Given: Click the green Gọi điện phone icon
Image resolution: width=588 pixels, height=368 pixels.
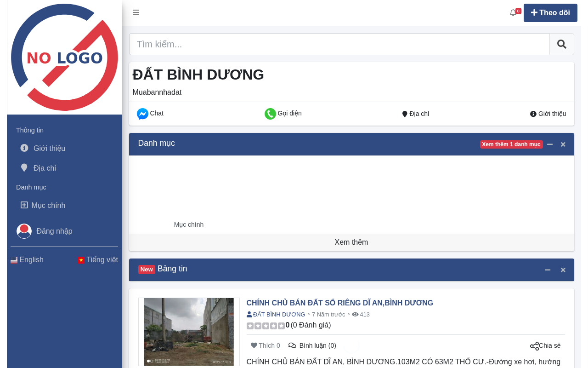Looking at the screenshot, I should 270,114.
